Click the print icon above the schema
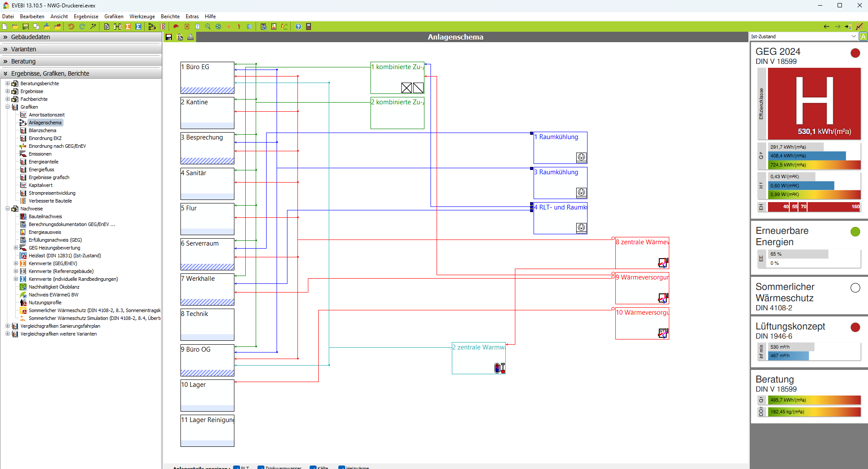The width and height of the screenshot is (868, 469). coord(190,37)
